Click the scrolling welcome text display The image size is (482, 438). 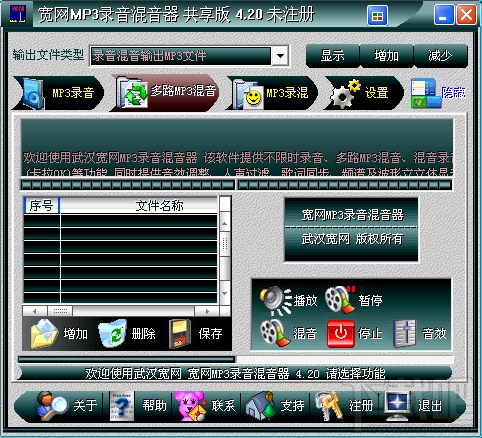pyautogui.click(x=237, y=147)
